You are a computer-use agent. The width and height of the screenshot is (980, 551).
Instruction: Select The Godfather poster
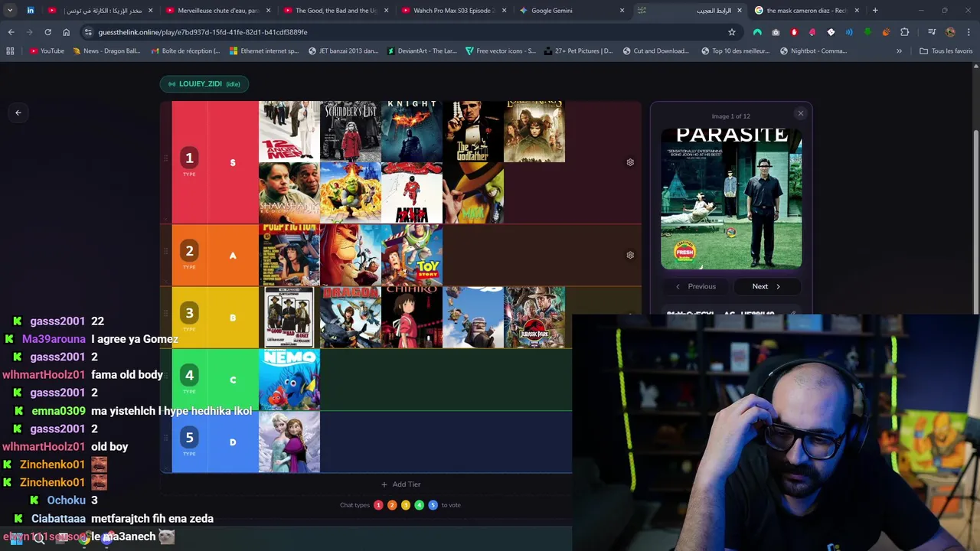click(x=473, y=132)
